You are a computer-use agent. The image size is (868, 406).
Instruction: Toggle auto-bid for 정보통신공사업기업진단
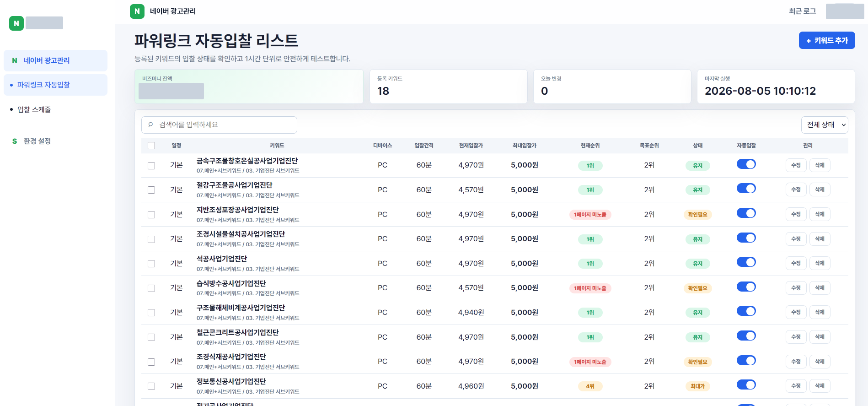(x=746, y=385)
